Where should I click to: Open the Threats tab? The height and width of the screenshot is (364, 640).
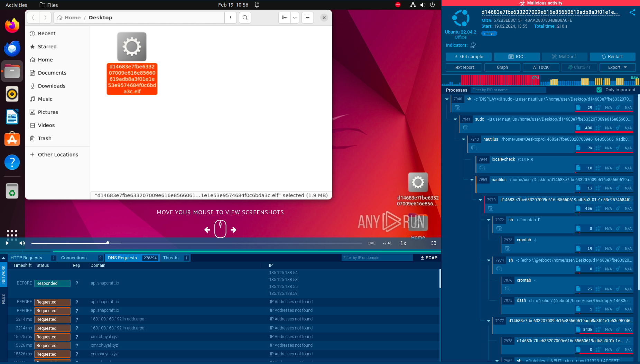[x=171, y=258]
